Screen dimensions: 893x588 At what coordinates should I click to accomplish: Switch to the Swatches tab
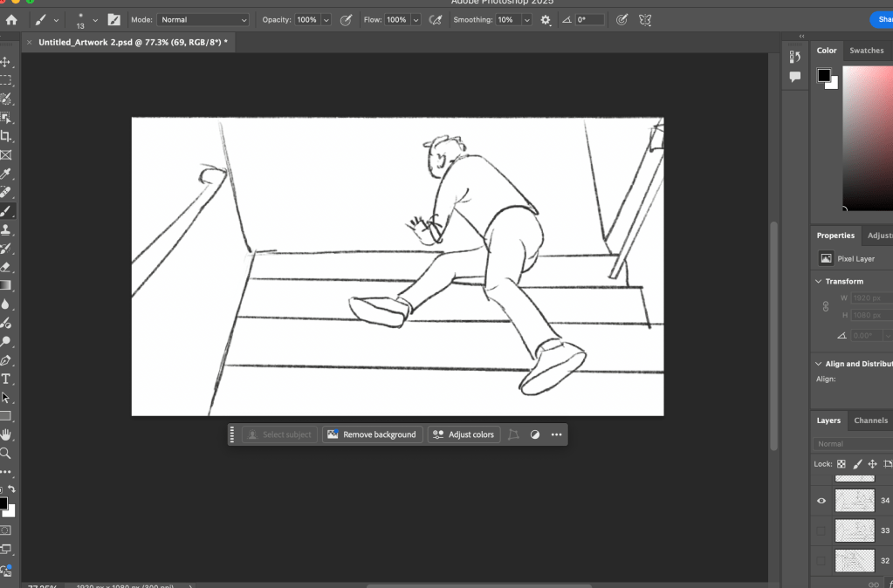click(866, 51)
